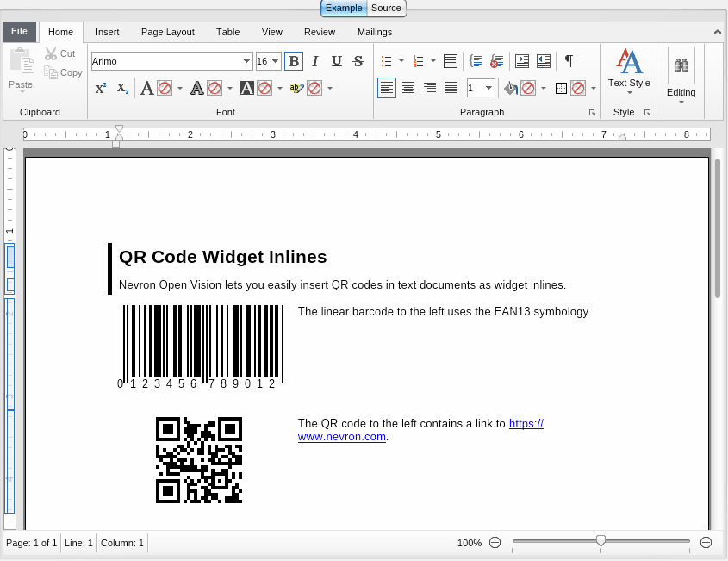Click the paragraph shading paint bucket
728x561 pixels.
point(511,88)
